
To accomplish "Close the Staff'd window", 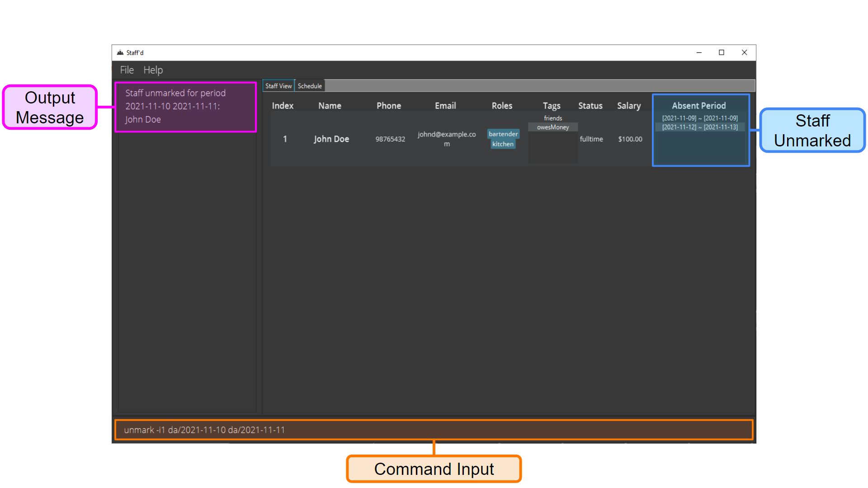I will coord(744,53).
